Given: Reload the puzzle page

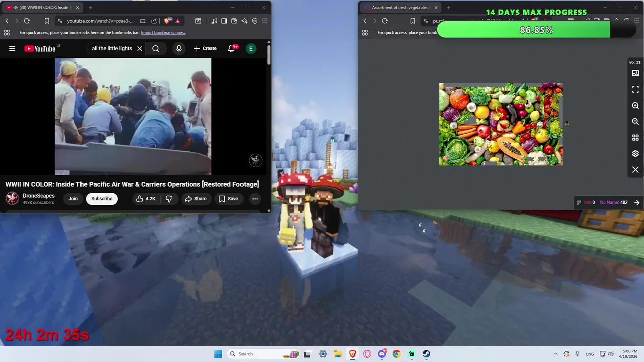Looking at the screenshot, I should click(385, 21).
